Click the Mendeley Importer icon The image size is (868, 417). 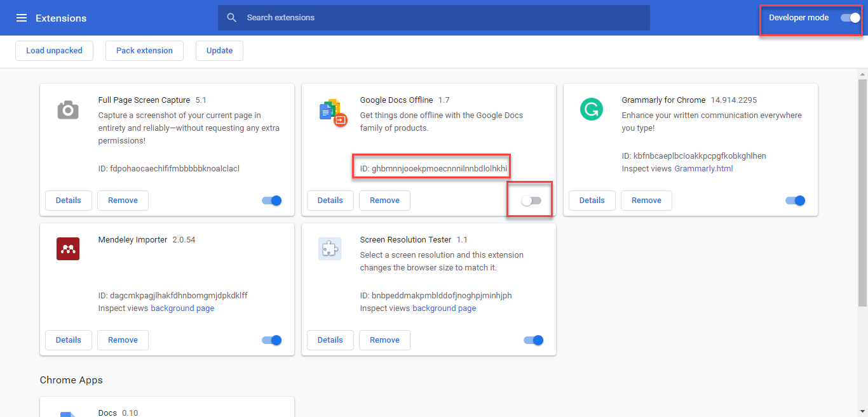click(68, 249)
